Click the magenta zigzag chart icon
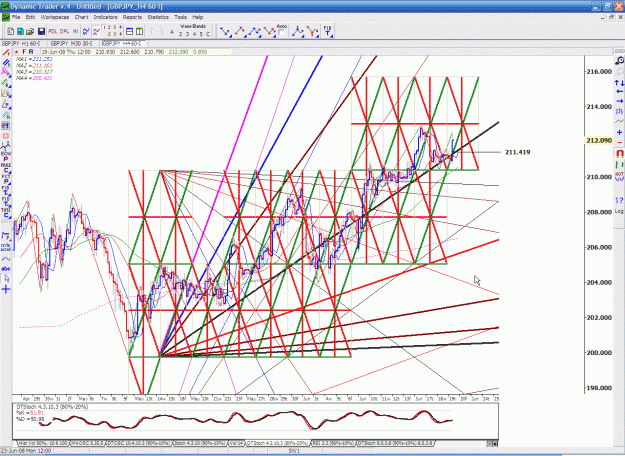This screenshot has width=625, height=456. [x=96, y=31]
